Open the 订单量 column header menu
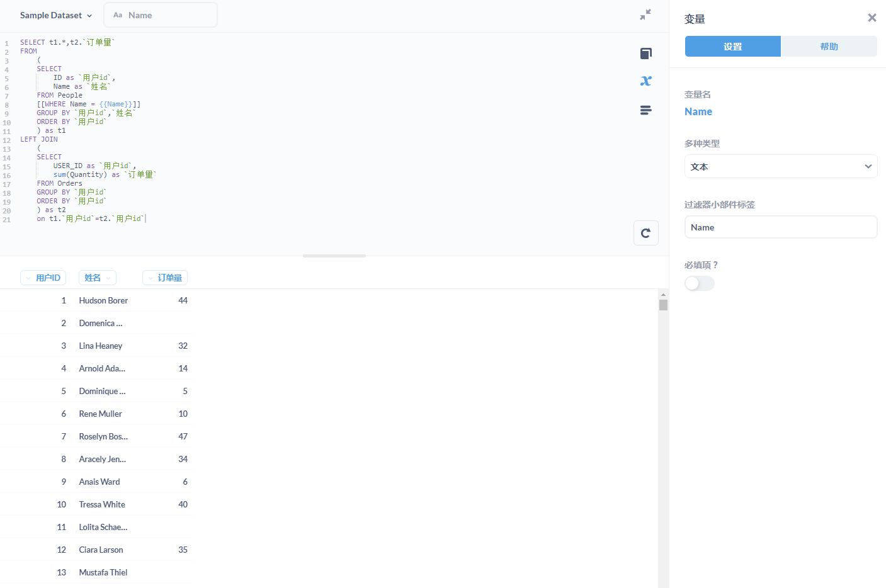 coord(165,278)
